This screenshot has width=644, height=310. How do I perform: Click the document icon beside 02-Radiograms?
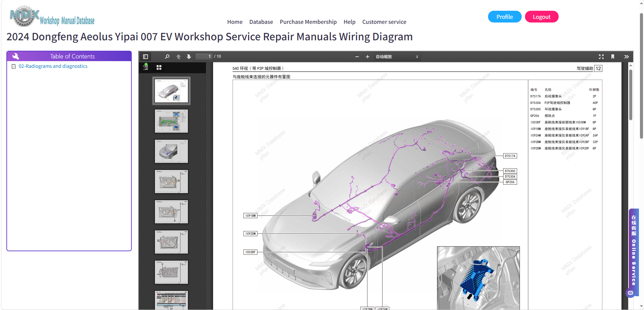pyautogui.click(x=14, y=67)
